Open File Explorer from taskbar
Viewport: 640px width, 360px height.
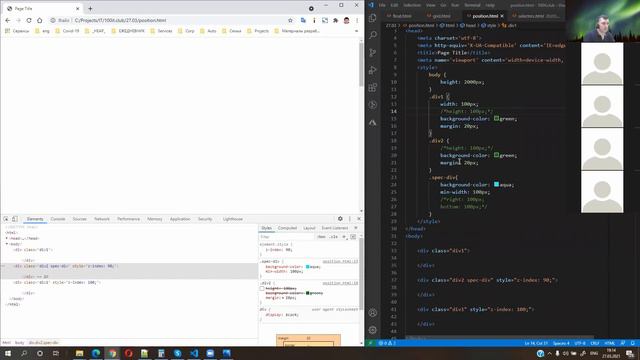pos(80,353)
